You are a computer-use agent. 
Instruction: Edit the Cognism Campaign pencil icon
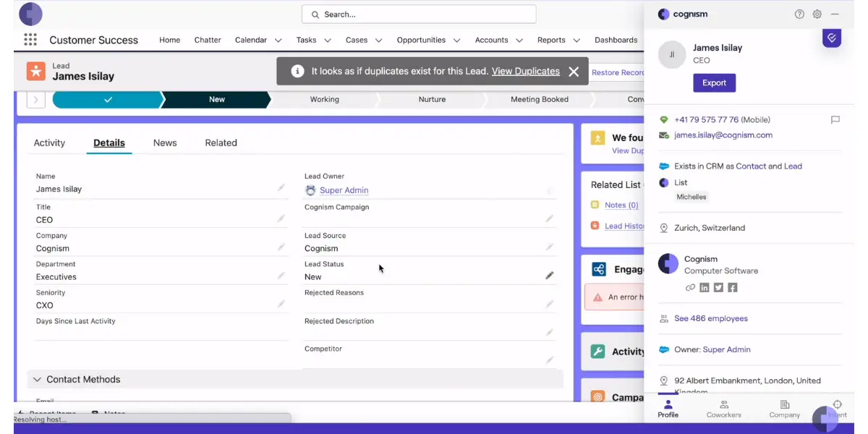tap(550, 218)
